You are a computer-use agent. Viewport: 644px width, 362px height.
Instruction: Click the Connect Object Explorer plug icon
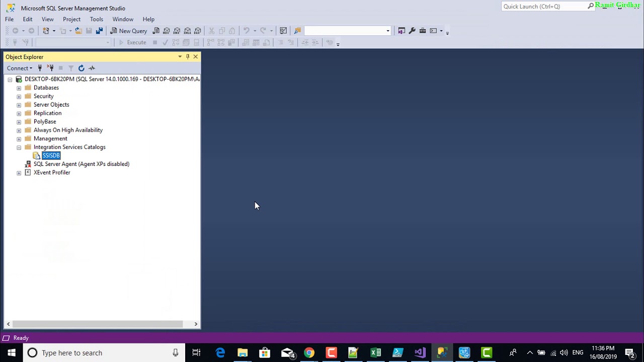coord(40,68)
